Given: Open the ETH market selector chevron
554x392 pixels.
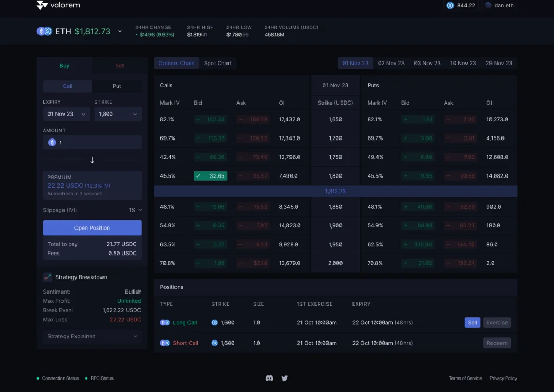Looking at the screenshot, I should 120,31.
